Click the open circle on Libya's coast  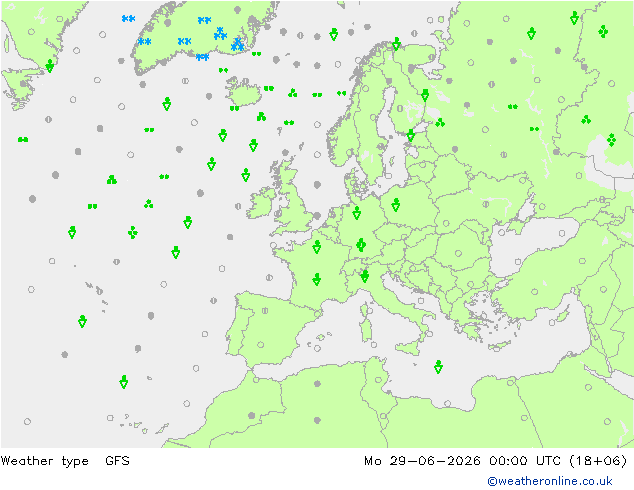[447, 403]
